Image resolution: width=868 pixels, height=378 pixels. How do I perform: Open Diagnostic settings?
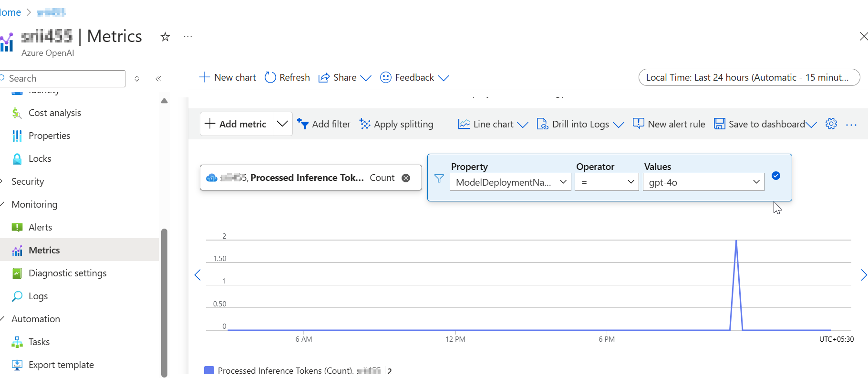click(67, 273)
